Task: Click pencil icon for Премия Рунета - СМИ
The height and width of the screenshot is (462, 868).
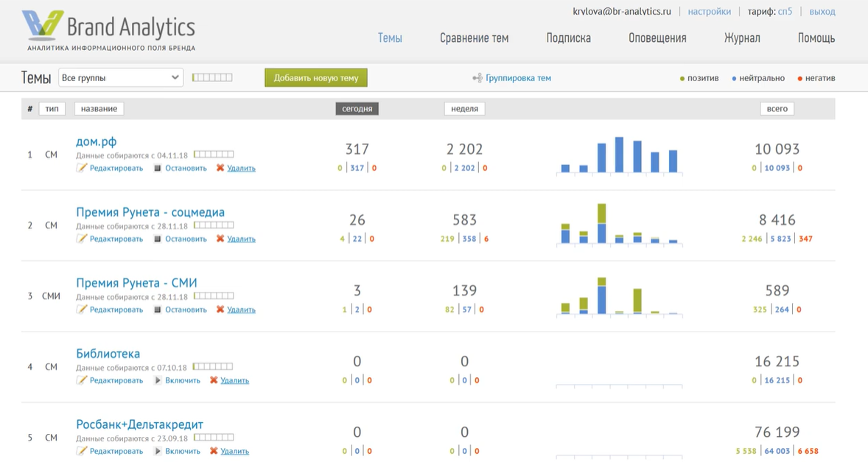Action: coord(81,309)
